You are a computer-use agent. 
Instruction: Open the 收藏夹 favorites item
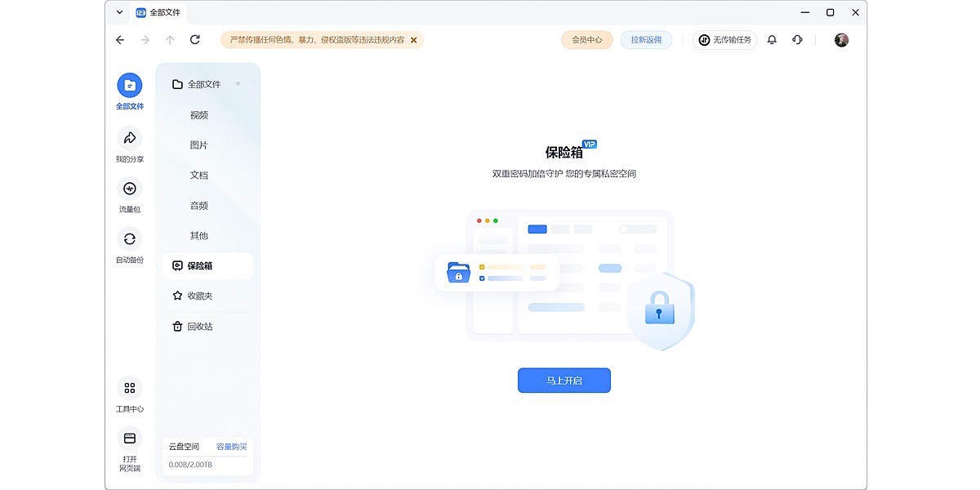(200, 296)
